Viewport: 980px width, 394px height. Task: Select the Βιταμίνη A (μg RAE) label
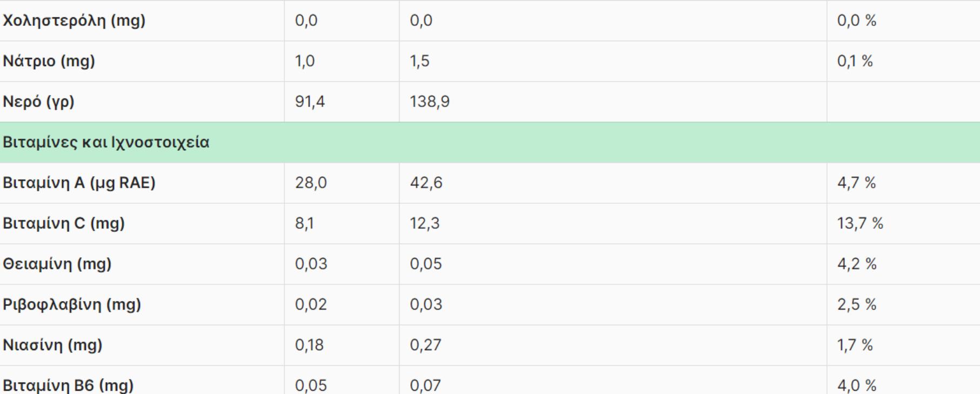[x=79, y=183]
